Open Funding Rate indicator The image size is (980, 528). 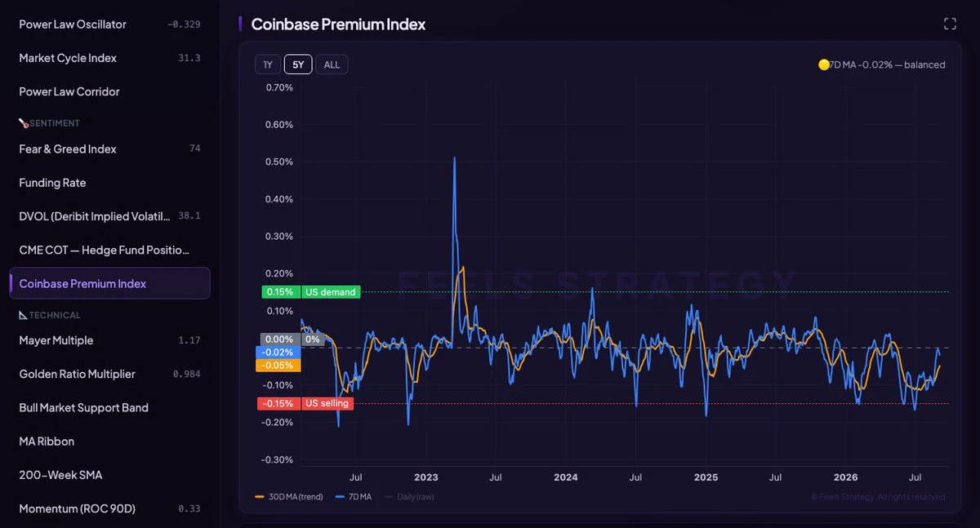pyautogui.click(x=109, y=183)
